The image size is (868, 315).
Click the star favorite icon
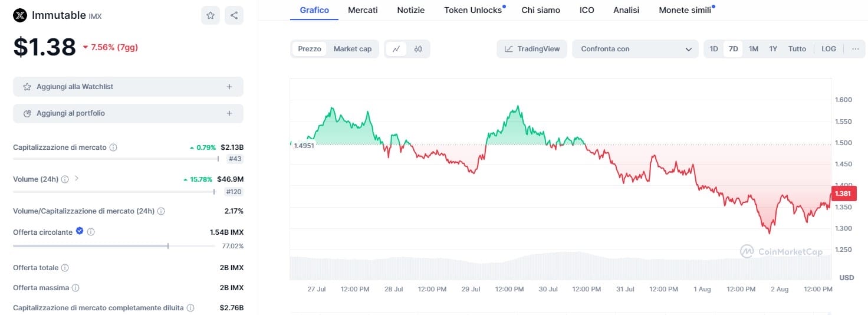tap(211, 15)
